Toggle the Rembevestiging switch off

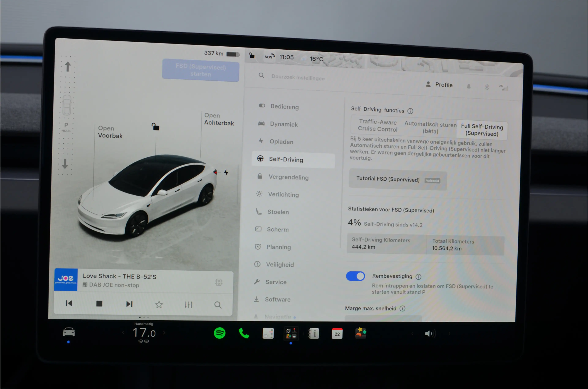[355, 276]
